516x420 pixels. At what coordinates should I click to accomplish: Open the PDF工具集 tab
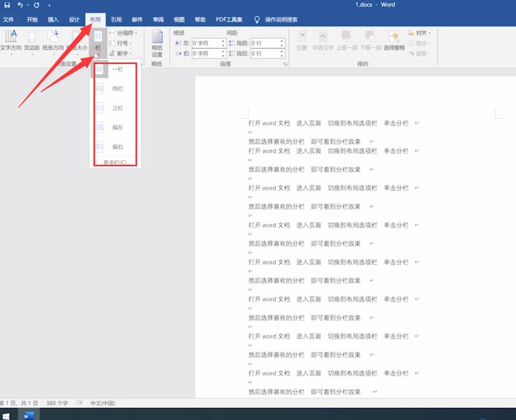pyautogui.click(x=229, y=20)
